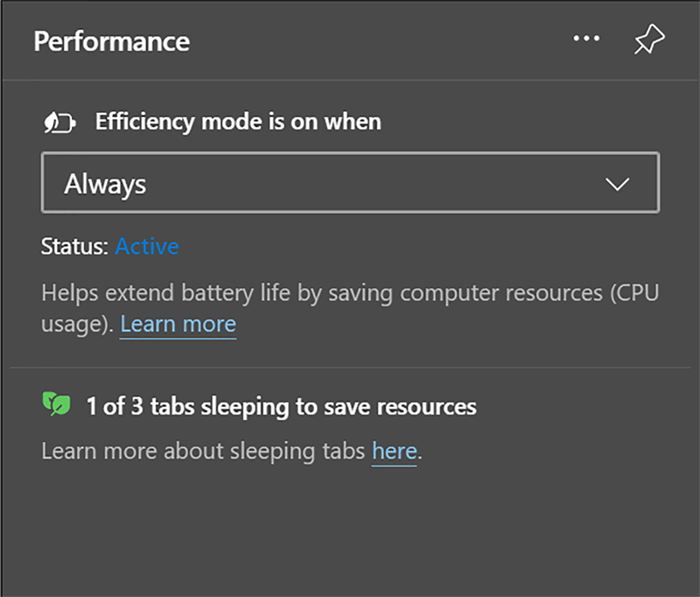
Task: Click the chevron arrow in the Always box
Action: 618,185
